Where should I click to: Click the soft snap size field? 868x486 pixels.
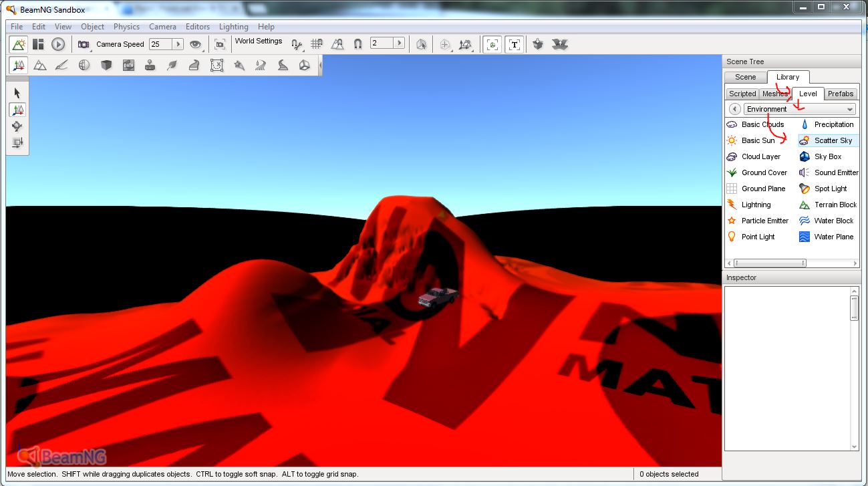click(x=382, y=43)
